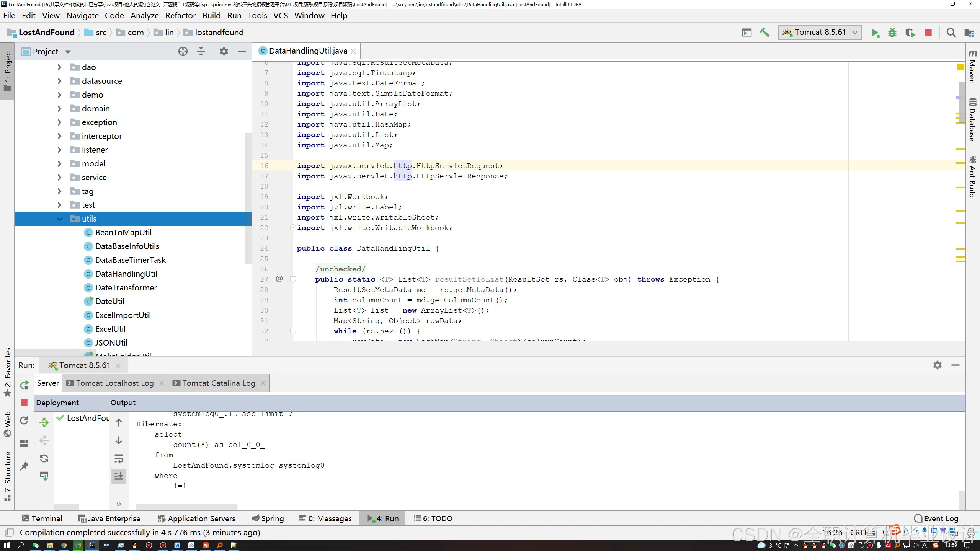Viewport: 980px width, 551px height.
Task: Toggle scroll to end of output
Action: coord(119,476)
